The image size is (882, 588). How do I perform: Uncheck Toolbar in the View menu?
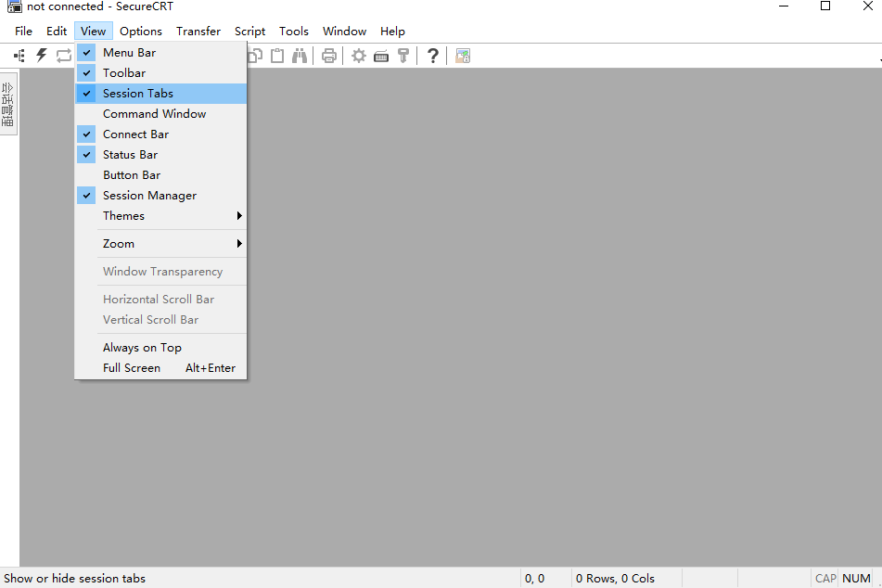pyautogui.click(x=160, y=73)
